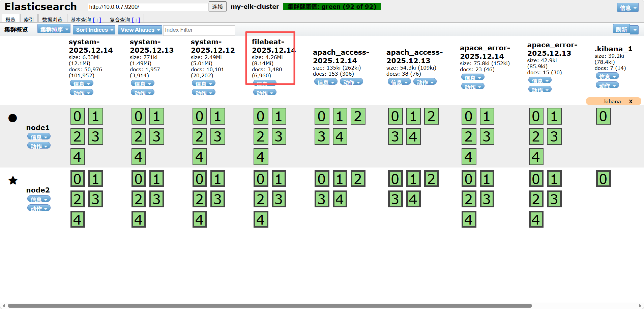Image resolution: width=644 pixels, height=309 pixels.
Task: Click the .kibana alias label
Action: tap(612, 101)
